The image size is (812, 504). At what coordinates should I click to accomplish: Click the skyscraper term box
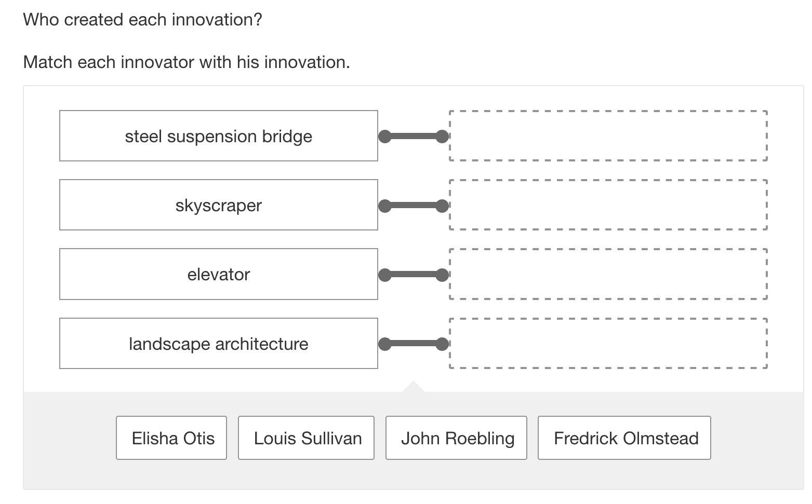tap(218, 205)
